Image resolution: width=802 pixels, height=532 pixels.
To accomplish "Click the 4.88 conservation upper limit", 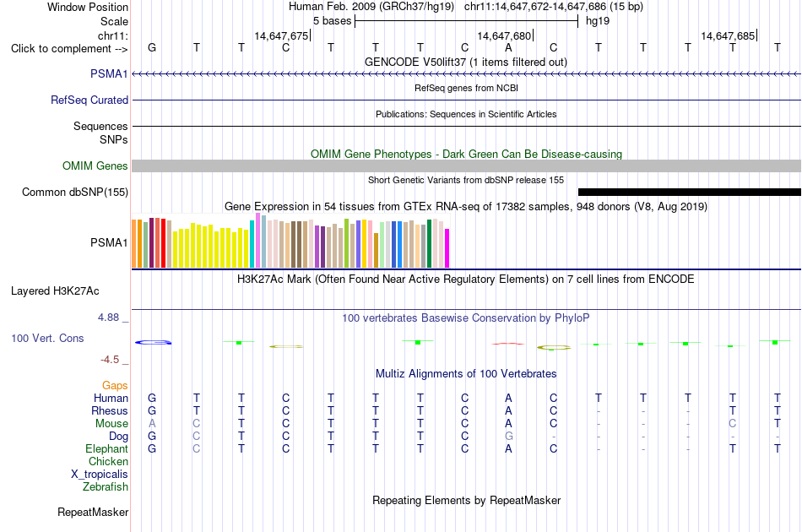I will [x=108, y=318].
